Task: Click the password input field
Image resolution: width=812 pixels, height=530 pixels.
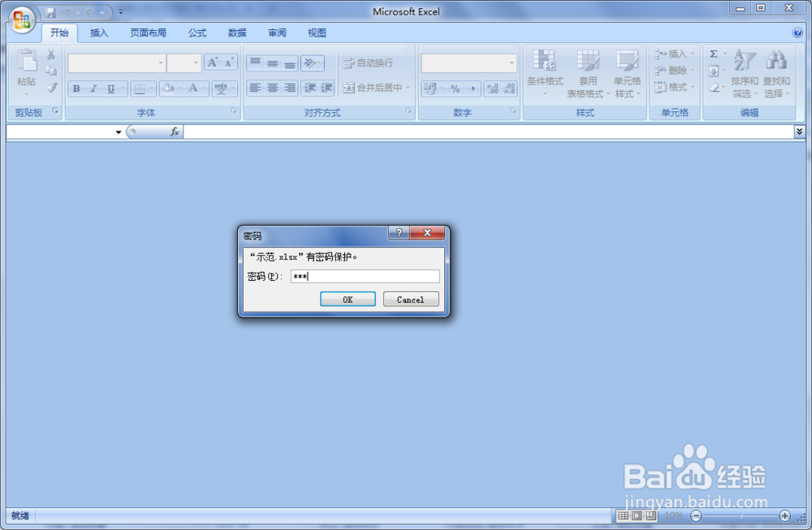Action: pos(365,277)
